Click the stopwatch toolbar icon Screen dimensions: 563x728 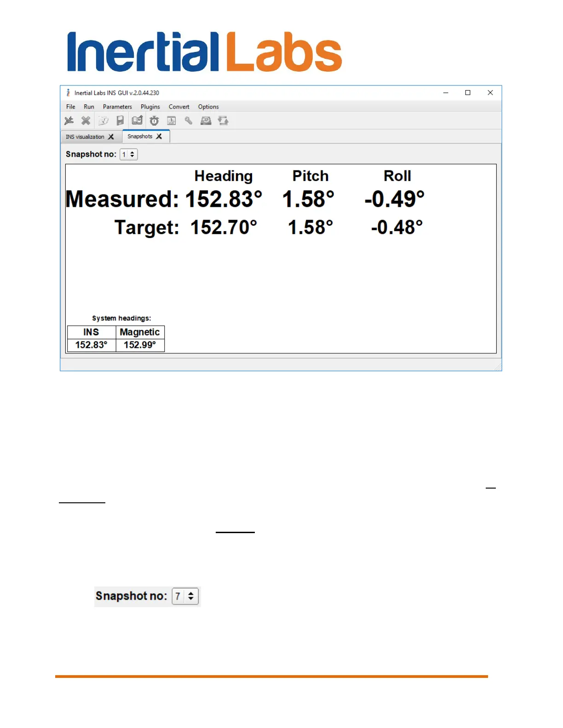(155, 121)
